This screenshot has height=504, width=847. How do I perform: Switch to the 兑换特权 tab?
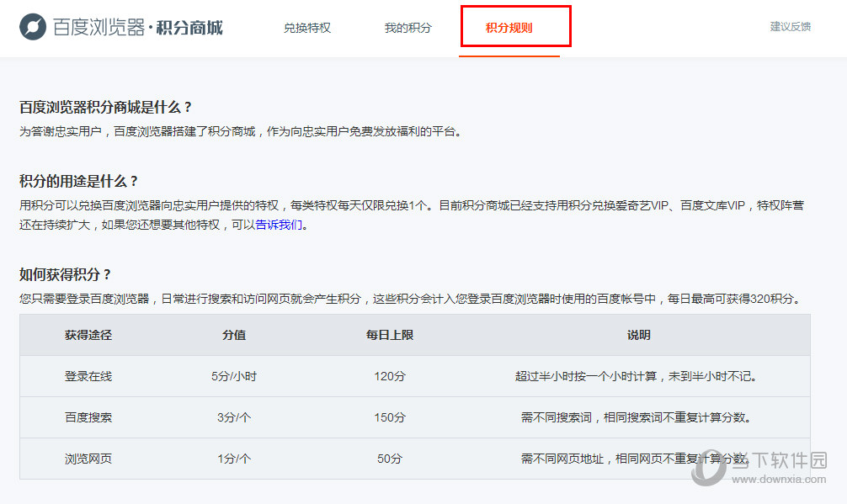pos(307,28)
